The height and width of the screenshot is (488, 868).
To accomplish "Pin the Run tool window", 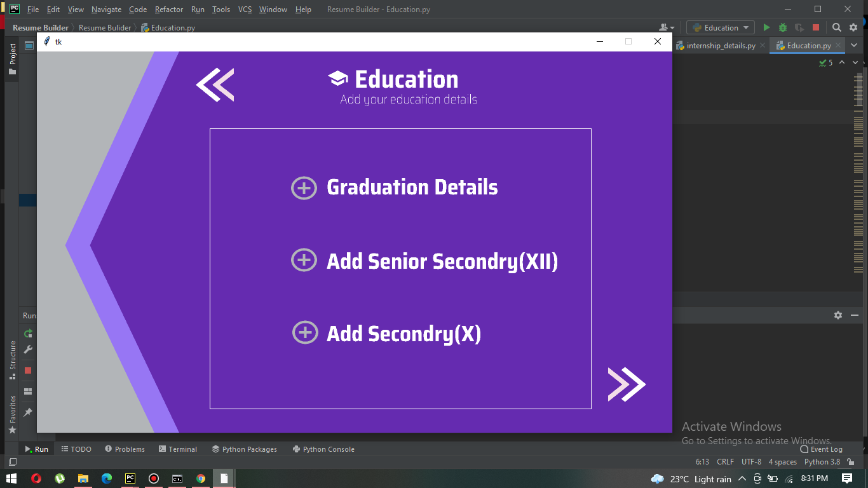I will coord(27,412).
